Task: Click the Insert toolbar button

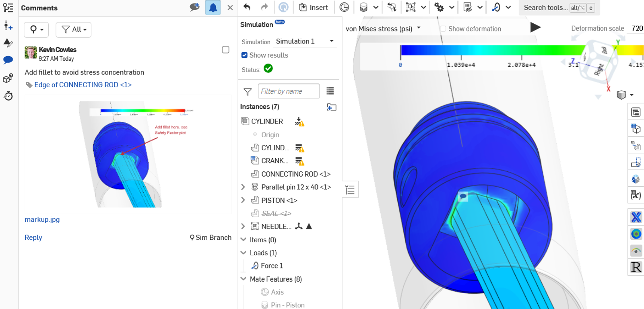Action: (x=314, y=8)
